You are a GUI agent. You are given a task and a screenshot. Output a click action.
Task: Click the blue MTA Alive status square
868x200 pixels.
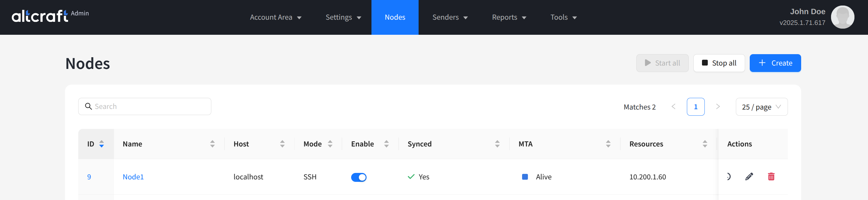(525, 177)
